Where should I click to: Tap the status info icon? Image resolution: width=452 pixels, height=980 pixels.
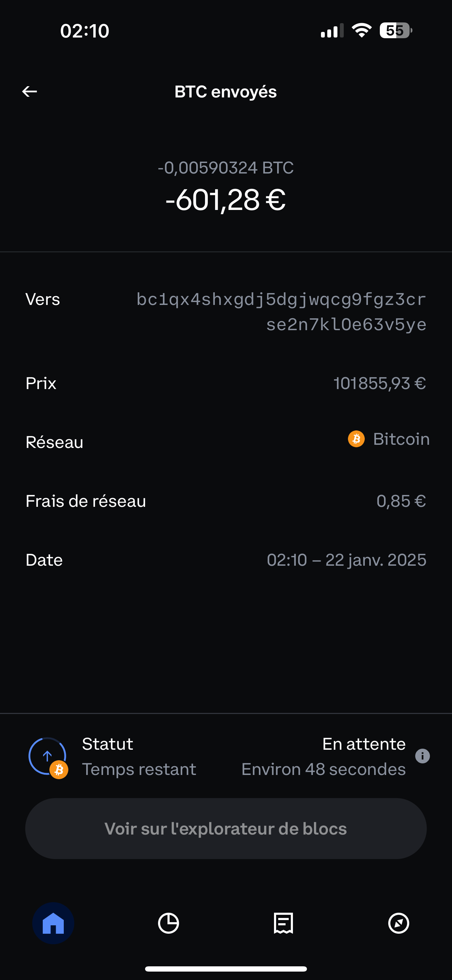[x=422, y=756]
